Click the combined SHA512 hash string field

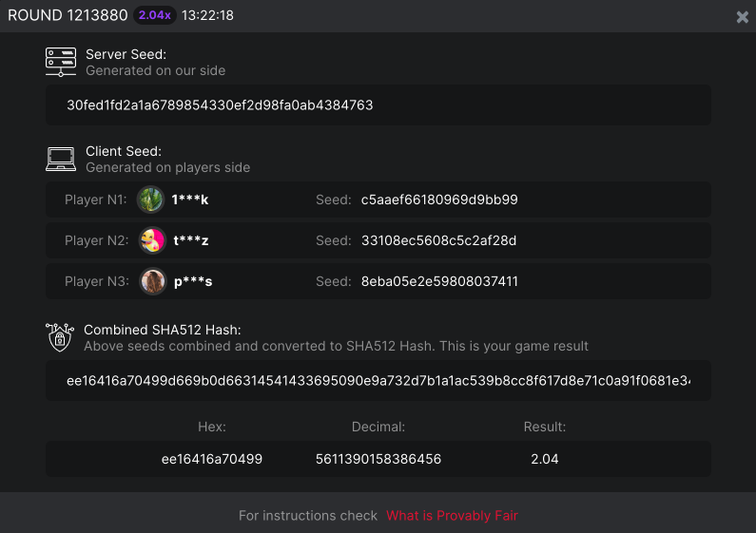(378, 381)
